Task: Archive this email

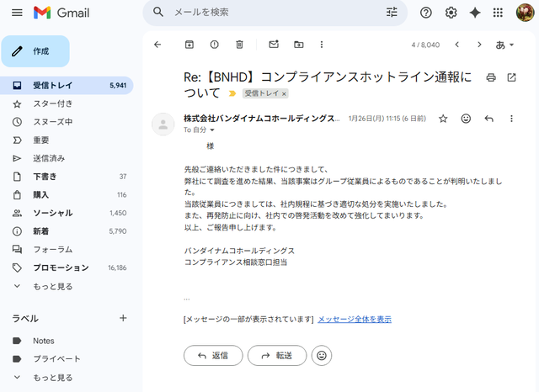Action: tap(189, 45)
